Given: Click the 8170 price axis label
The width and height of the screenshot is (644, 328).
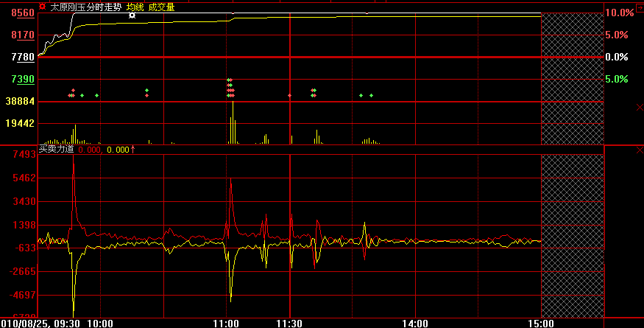Looking at the screenshot, I should (x=23, y=35).
